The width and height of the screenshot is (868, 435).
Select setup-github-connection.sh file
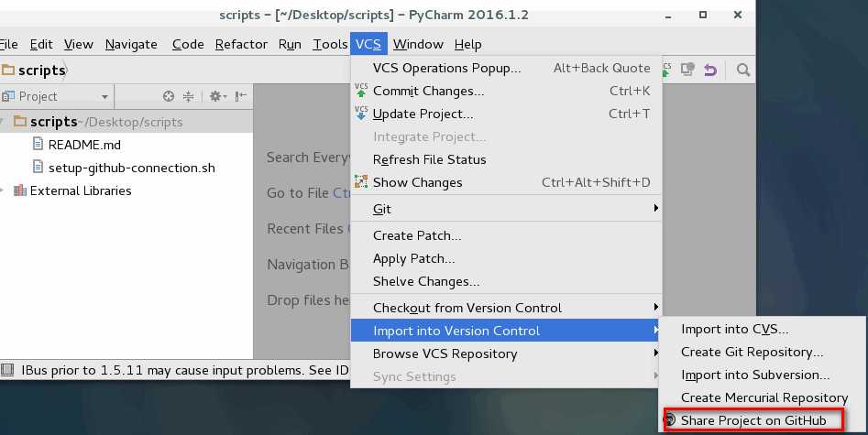[132, 168]
